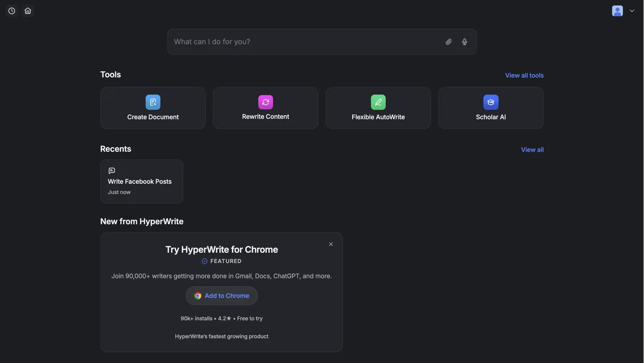This screenshot has width=644, height=363.
Task: Select the Rewrite Content label
Action: [266, 117]
